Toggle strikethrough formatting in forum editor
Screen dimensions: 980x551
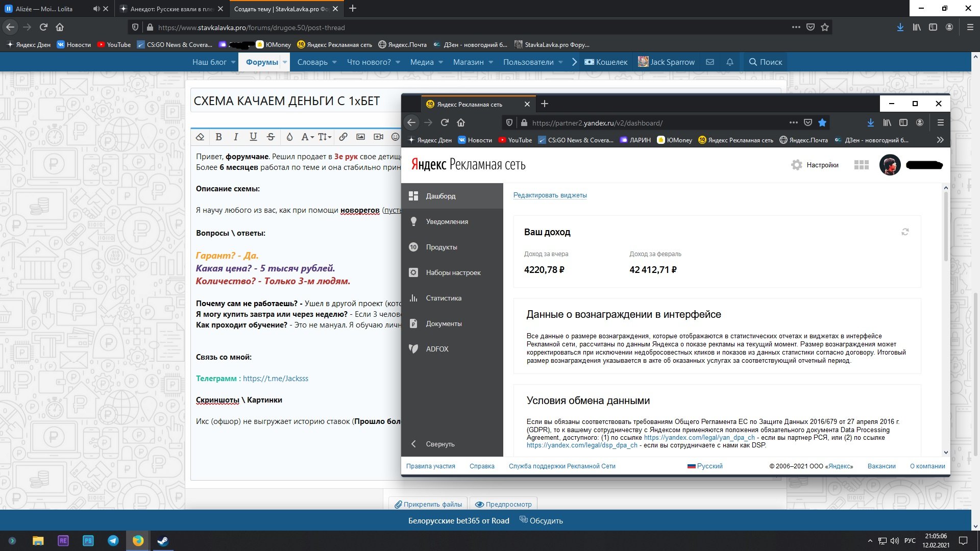click(271, 137)
